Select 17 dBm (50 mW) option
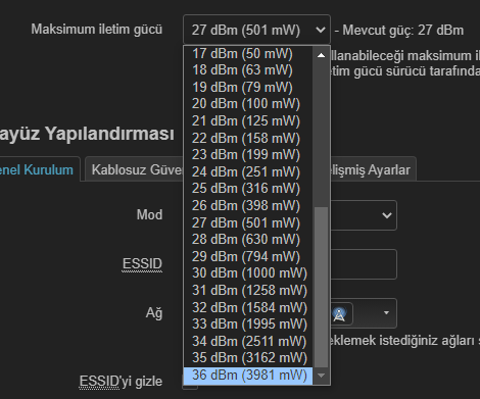The image size is (480, 399). [x=248, y=54]
